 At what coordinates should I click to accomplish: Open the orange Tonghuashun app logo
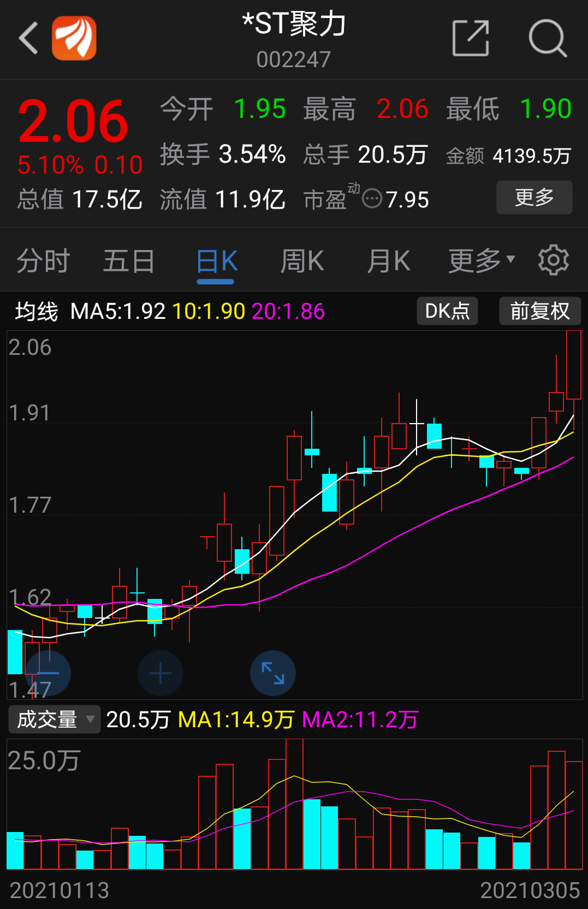pyautogui.click(x=74, y=38)
